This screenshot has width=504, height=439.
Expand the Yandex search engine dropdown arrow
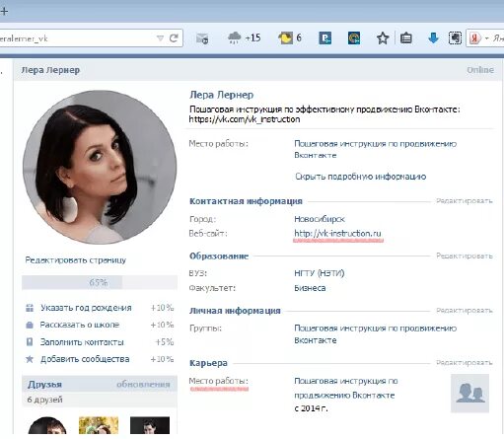[x=487, y=38]
